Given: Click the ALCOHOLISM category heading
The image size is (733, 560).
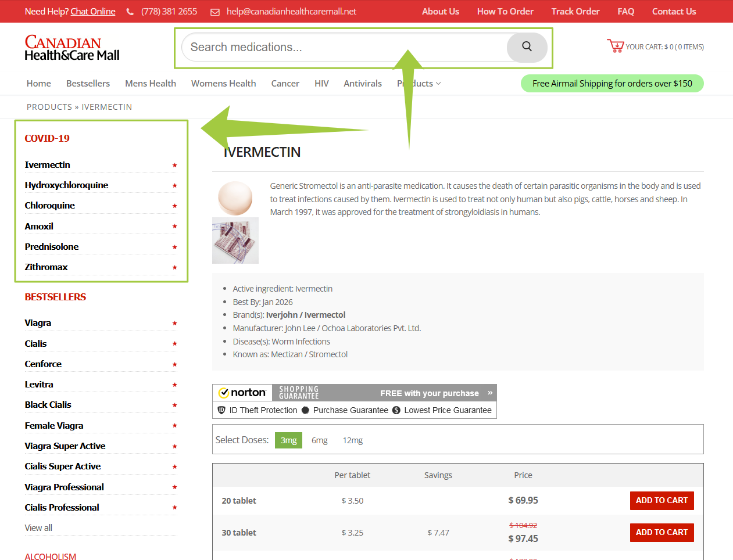Looking at the screenshot, I should coord(51,557).
